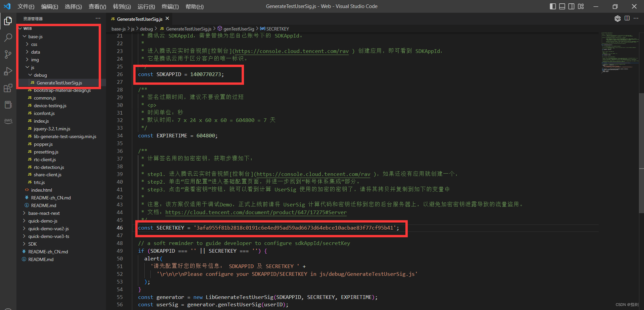Open the 编辑(E) menu
Viewport: 644px width, 310px height.
50,7
